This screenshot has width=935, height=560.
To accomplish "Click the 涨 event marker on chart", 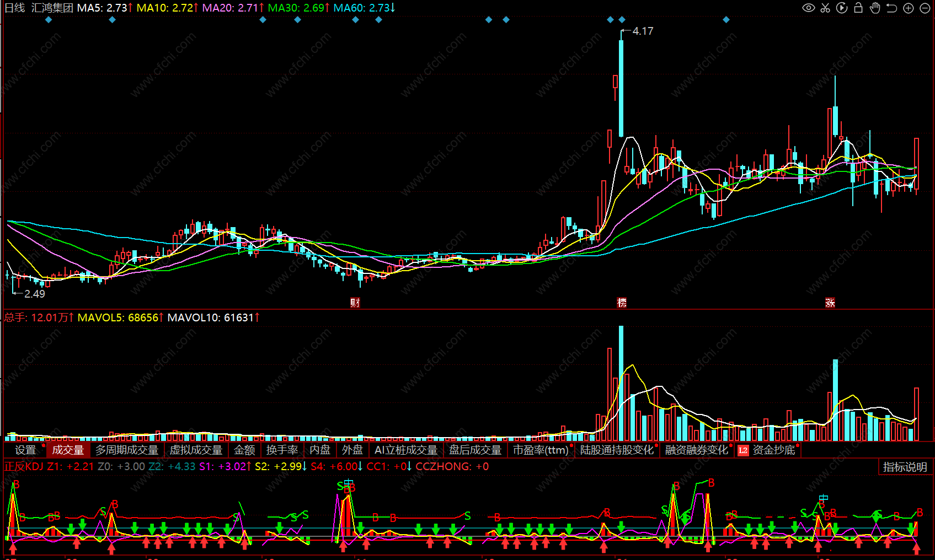I will [x=830, y=303].
